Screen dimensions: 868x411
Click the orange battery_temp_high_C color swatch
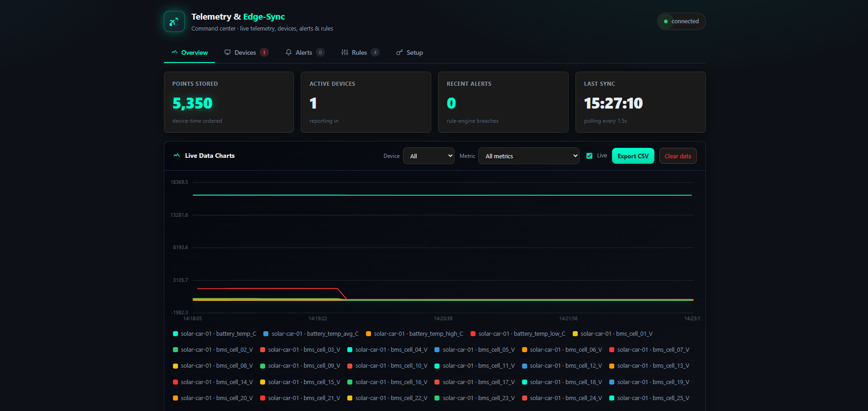coord(369,334)
